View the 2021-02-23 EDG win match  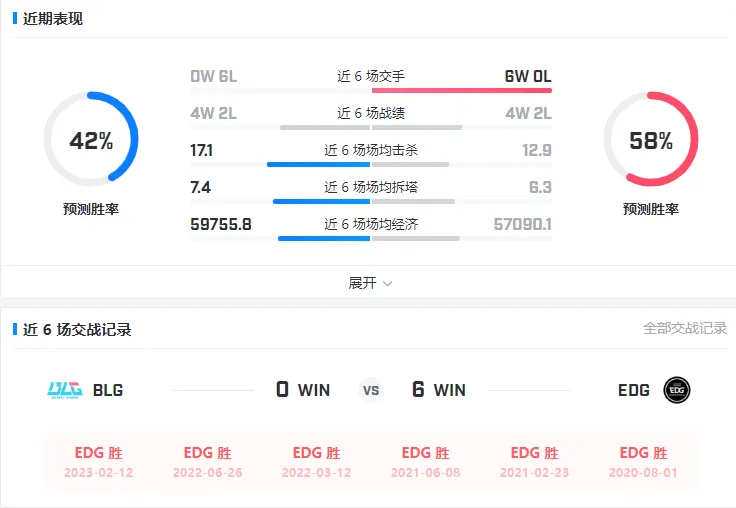click(534, 462)
